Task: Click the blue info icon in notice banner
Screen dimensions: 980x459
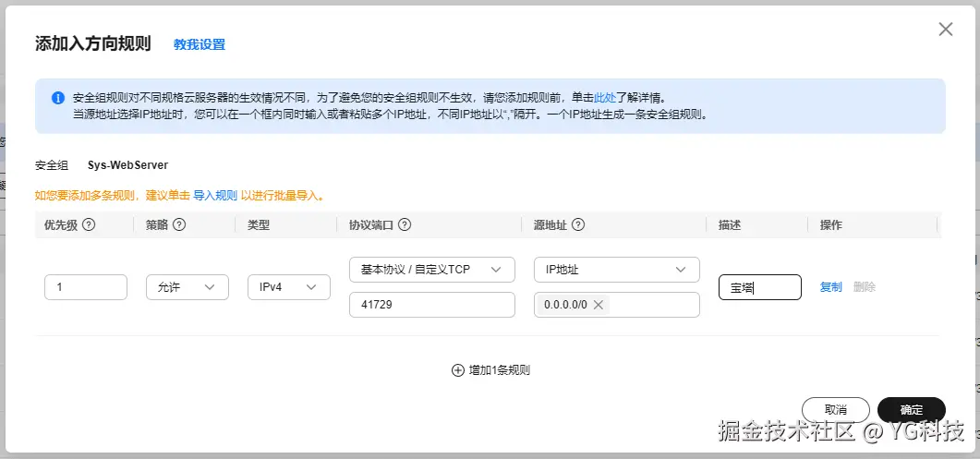Action: [x=58, y=97]
